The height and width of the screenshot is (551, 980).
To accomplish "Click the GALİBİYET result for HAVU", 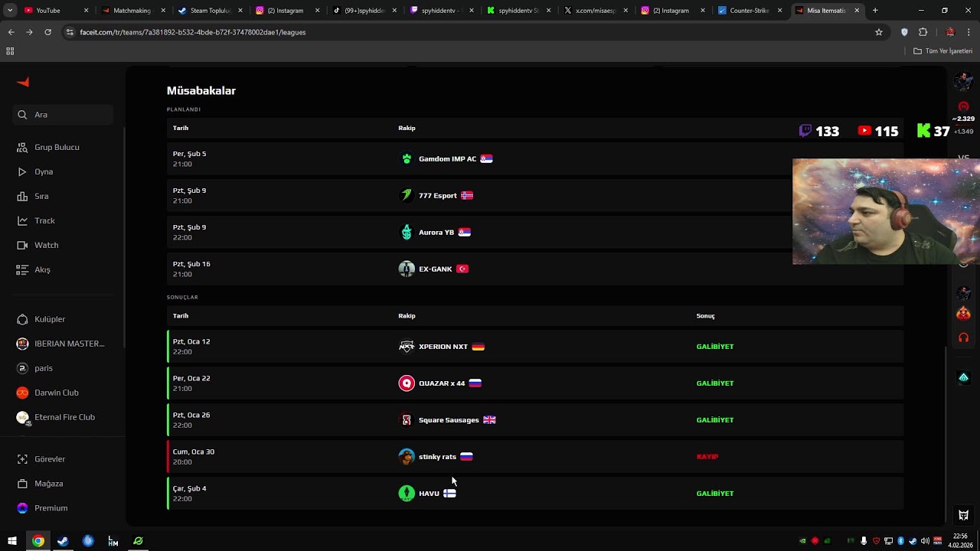I will (x=715, y=494).
